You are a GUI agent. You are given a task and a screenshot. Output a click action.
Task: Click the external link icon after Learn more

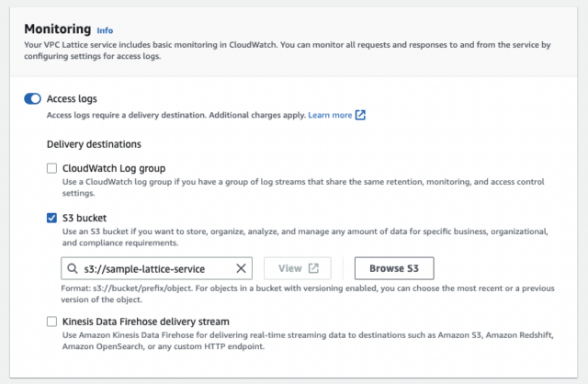pyautogui.click(x=360, y=115)
